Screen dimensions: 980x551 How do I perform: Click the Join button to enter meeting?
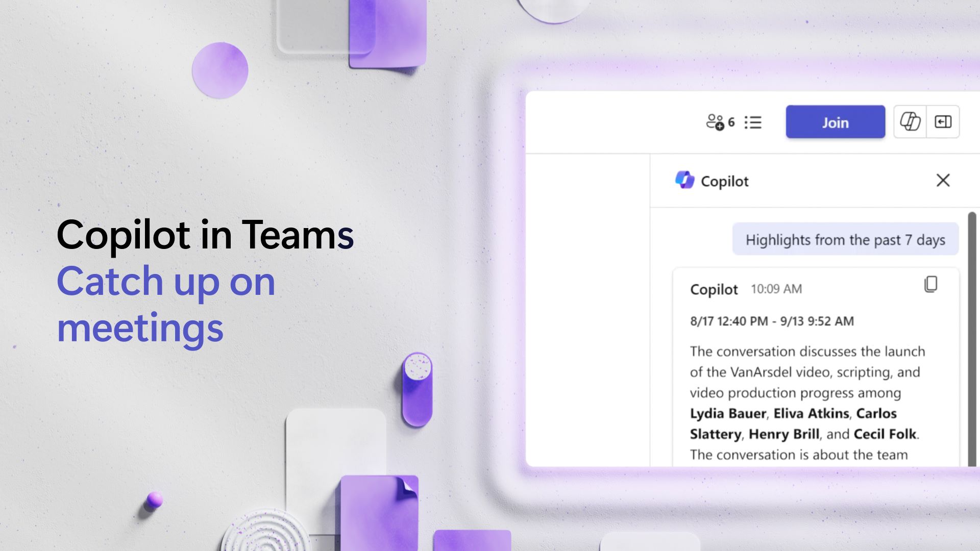(835, 121)
